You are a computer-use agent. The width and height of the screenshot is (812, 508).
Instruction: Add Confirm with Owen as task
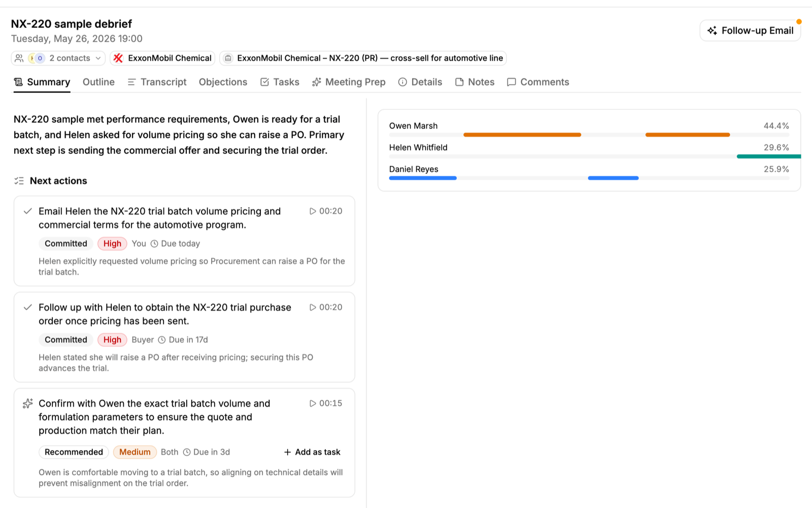312,452
